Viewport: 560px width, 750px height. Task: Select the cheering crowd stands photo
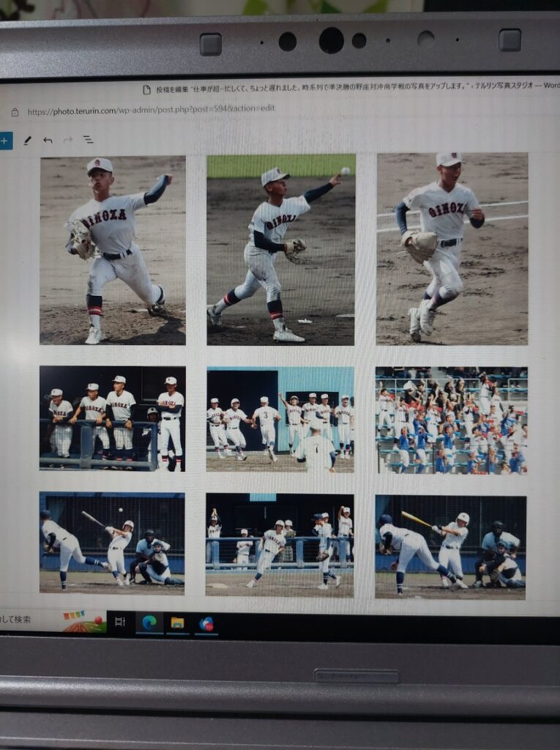pyautogui.click(x=451, y=420)
